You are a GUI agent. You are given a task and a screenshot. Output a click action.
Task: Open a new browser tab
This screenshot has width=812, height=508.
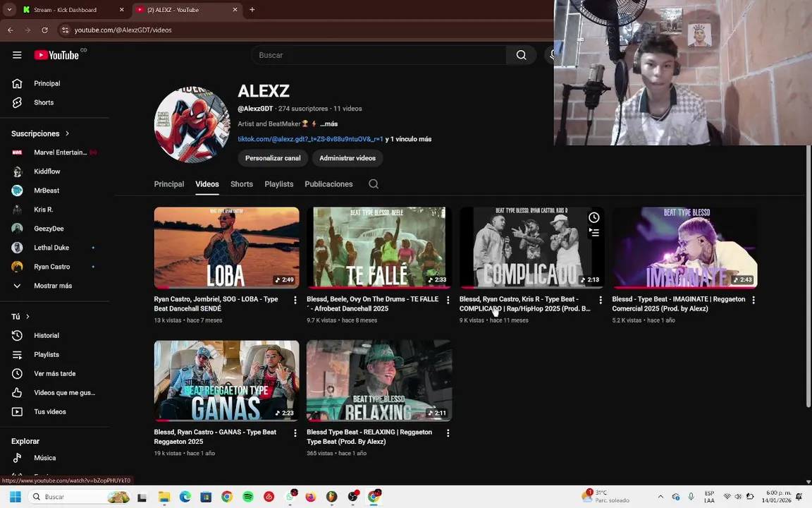click(x=252, y=9)
